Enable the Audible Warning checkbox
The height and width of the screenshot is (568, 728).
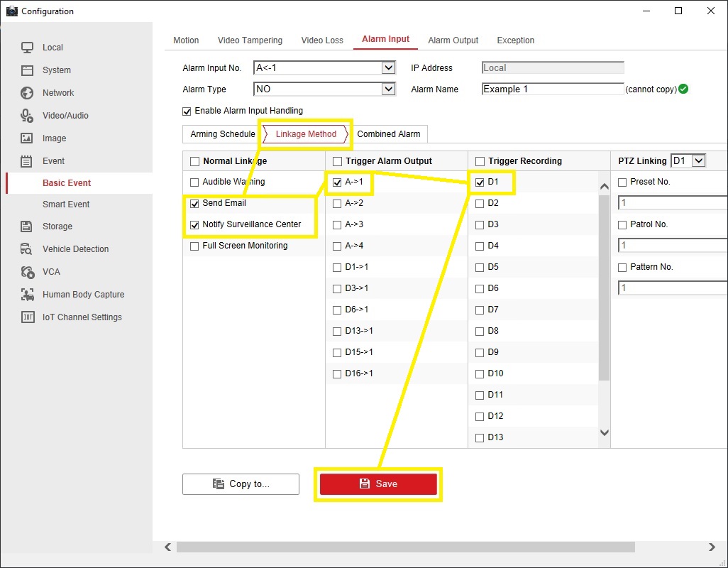point(194,182)
